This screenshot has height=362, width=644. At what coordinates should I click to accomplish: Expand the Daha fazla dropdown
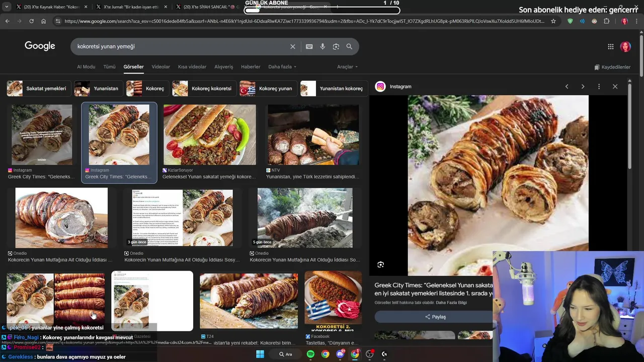[x=282, y=67]
